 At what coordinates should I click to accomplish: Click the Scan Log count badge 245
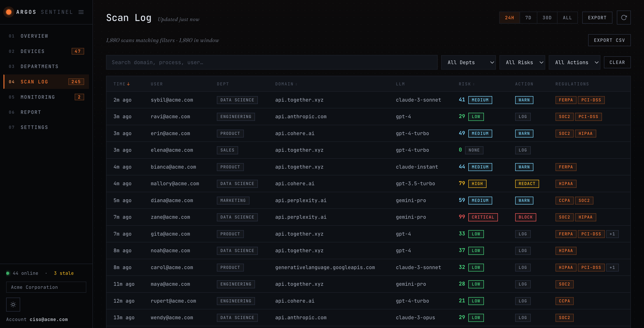pyautogui.click(x=76, y=82)
